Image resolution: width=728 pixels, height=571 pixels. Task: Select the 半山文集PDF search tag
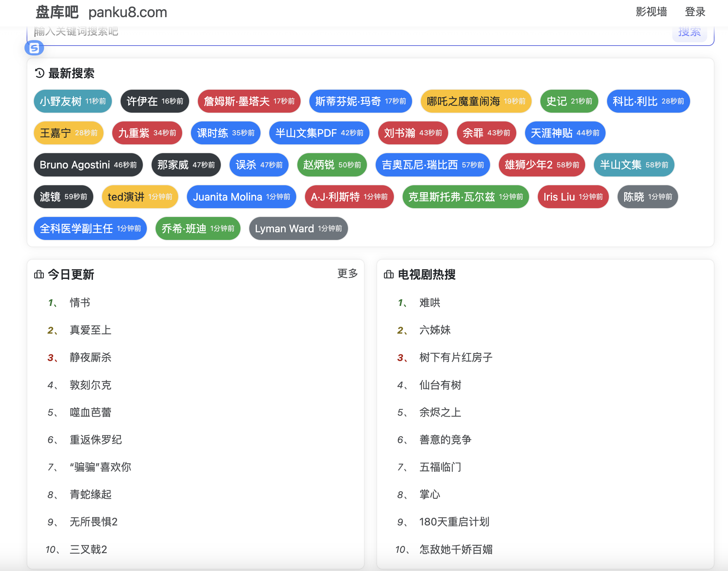point(319,133)
